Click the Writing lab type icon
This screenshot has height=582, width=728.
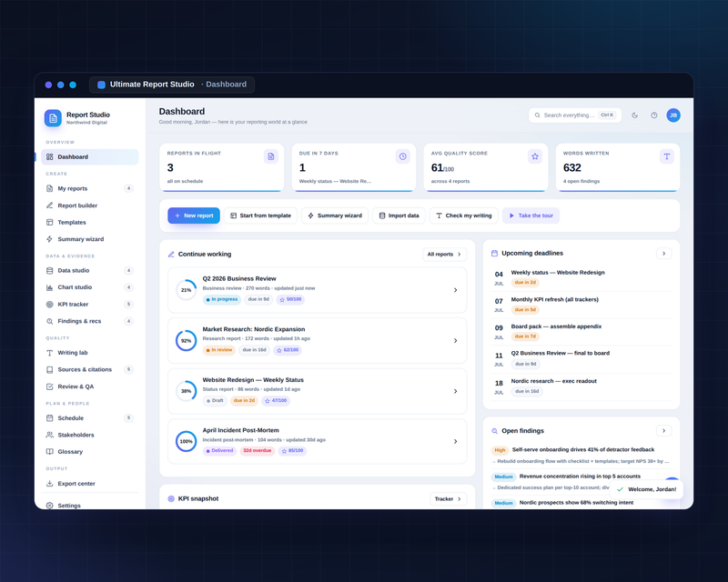pyautogui.click(x=50, y=353)
